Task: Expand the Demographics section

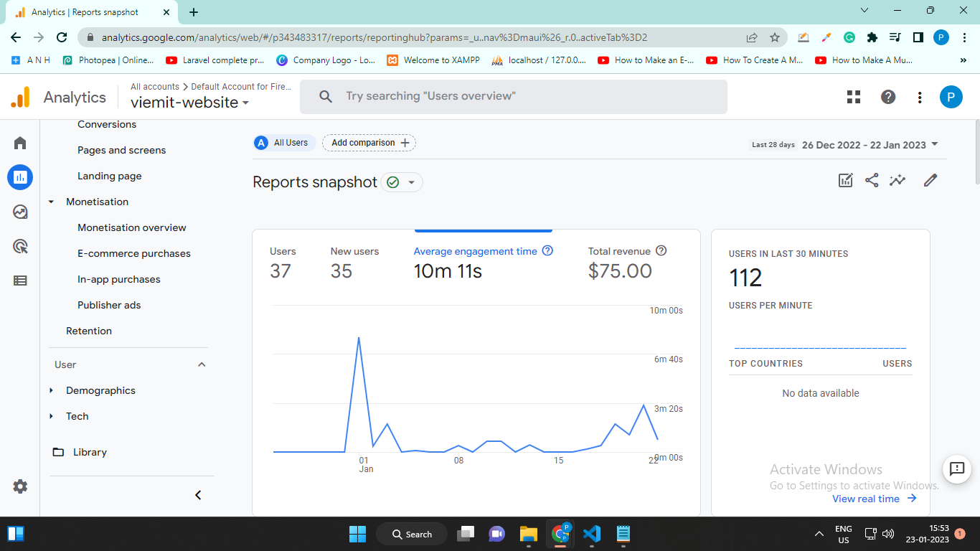Action: [51, 391]
